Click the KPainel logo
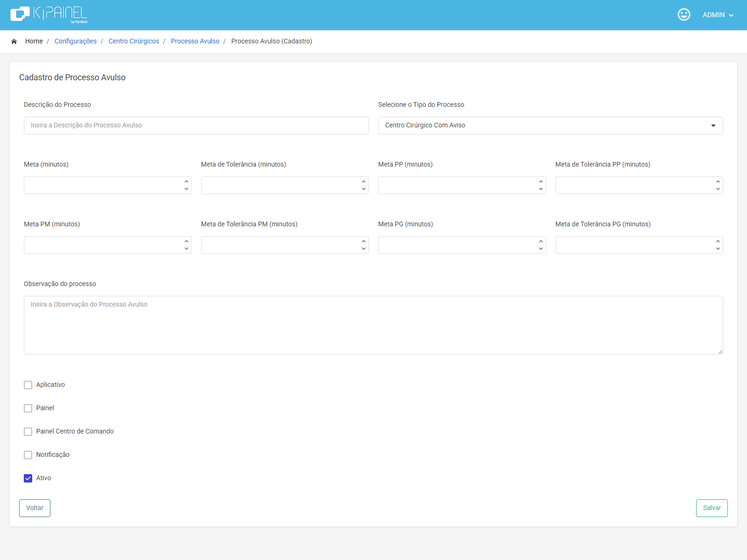747x560 pixels. point(49,14)
